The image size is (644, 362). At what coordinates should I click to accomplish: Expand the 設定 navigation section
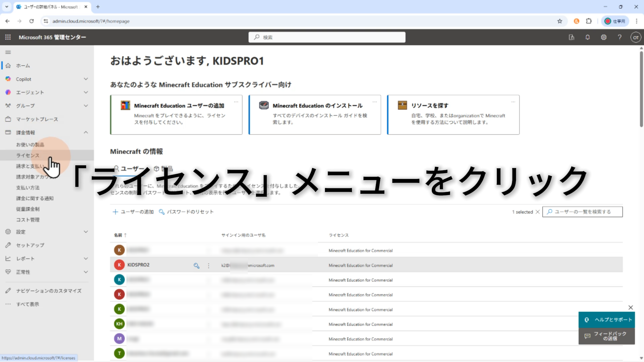click(86, 232)
